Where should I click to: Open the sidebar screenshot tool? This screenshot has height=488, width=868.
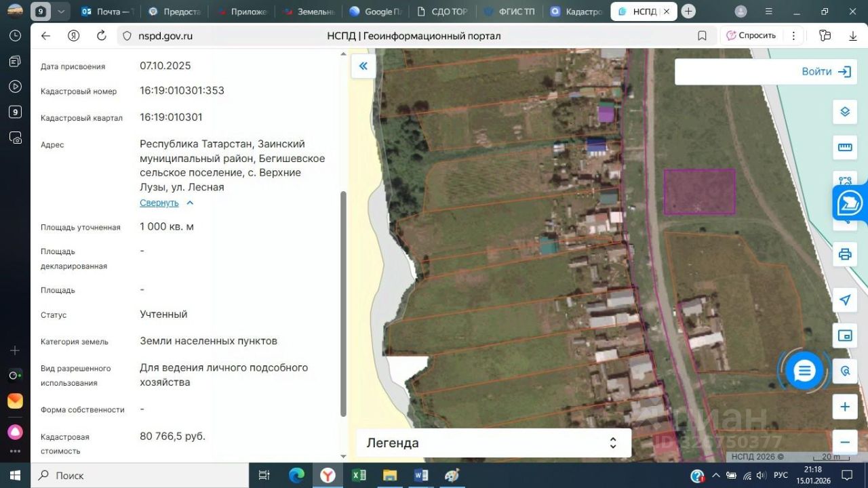(x=15, y=138)
